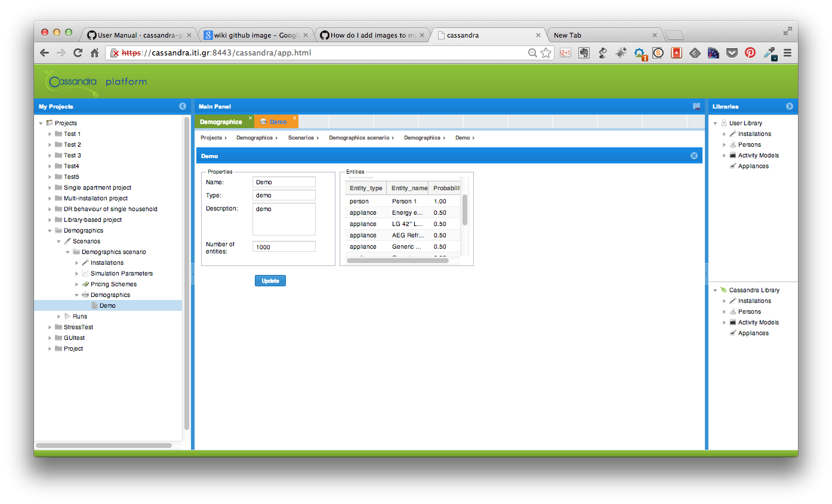Click the Chrome forward arrow
This screenshot has width=832, height=504.
coord(61,52)
